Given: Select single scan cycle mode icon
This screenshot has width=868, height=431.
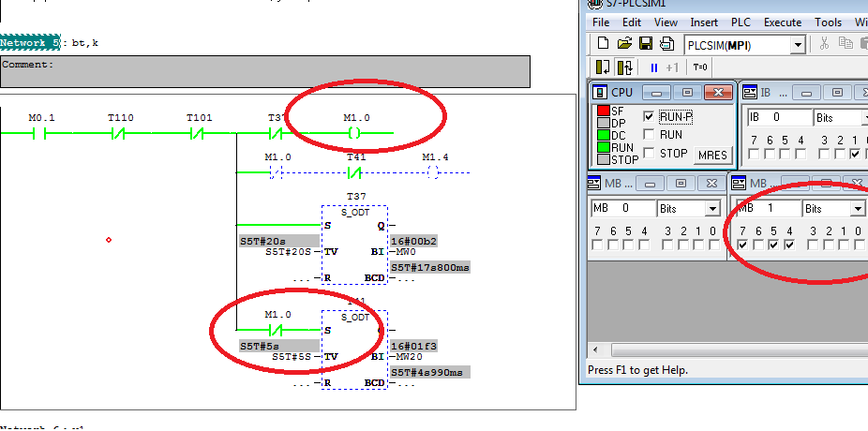Looking at the screenshot, I should click(x=603, y=67).
